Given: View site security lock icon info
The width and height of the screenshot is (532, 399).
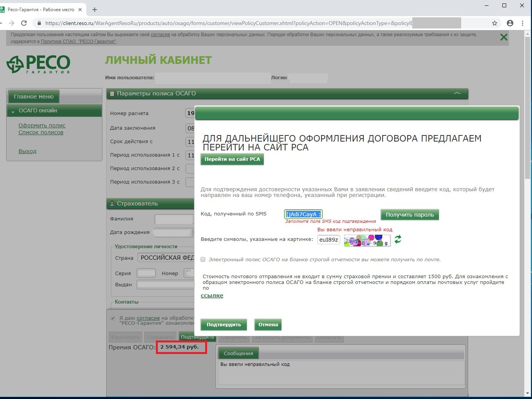Looking at the screenshot, I should [39, 23].
